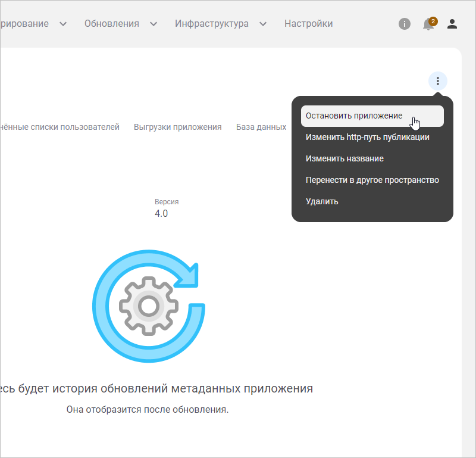Click the orange notification badge showing 2

(x=433, y=21)
